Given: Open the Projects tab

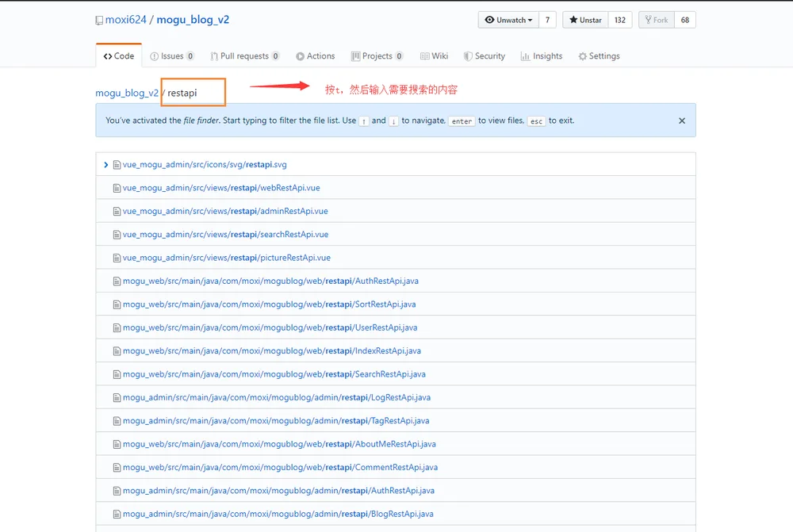Looking at the screenshot, I should (377, 56).
